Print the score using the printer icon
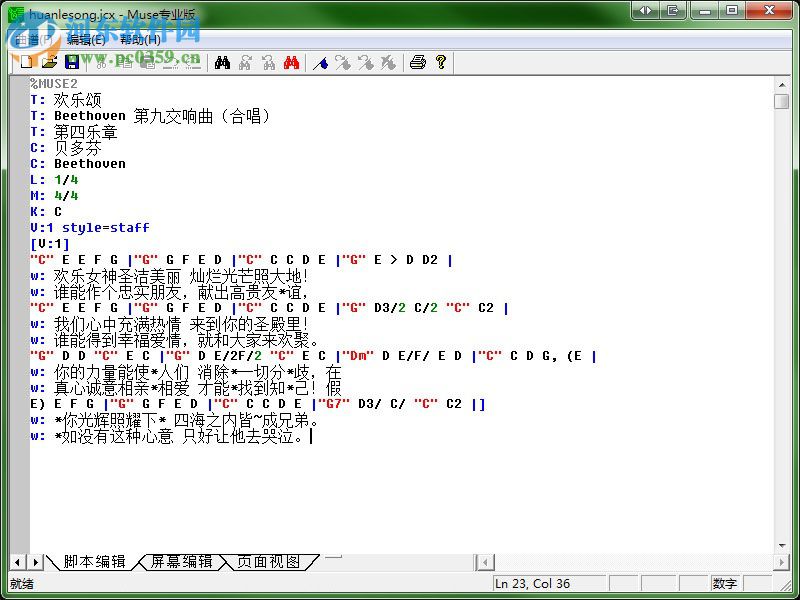 [x=418, y=62]
